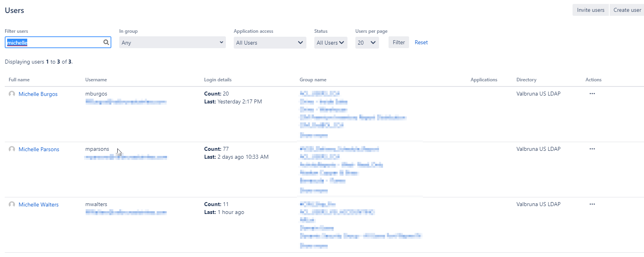Change the Users per page dropdown
This screenshot has width=644, height=257.
click(x=367, y=43)
